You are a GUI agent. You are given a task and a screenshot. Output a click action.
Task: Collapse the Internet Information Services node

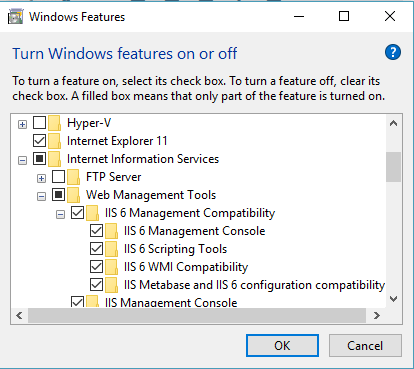22,161
